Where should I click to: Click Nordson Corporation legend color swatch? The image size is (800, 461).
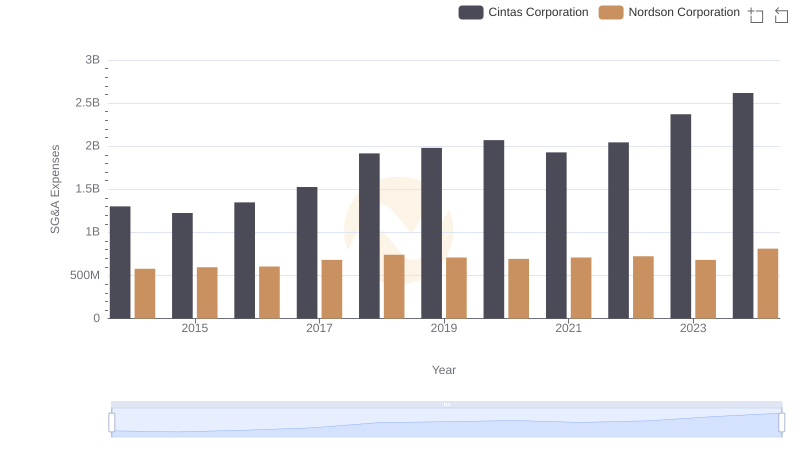point(611,12)
